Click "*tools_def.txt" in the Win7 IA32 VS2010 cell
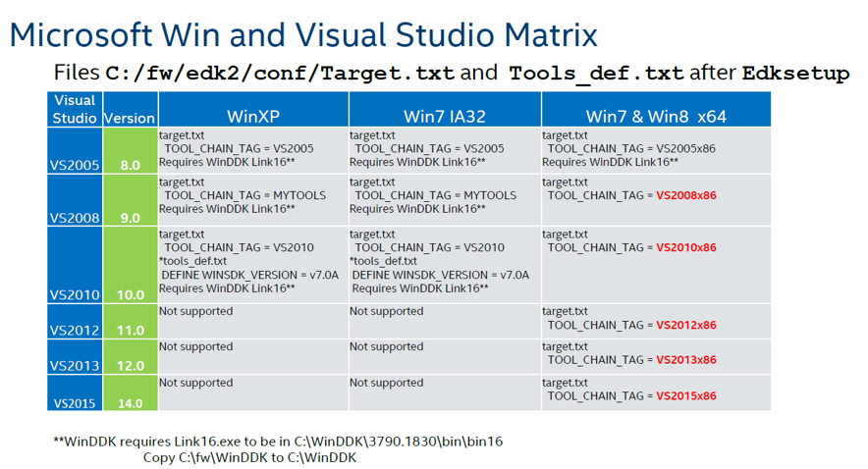Image resolution: width=868 pixels, height=469 pixels. pyautogui.click(x=383, y=261)
